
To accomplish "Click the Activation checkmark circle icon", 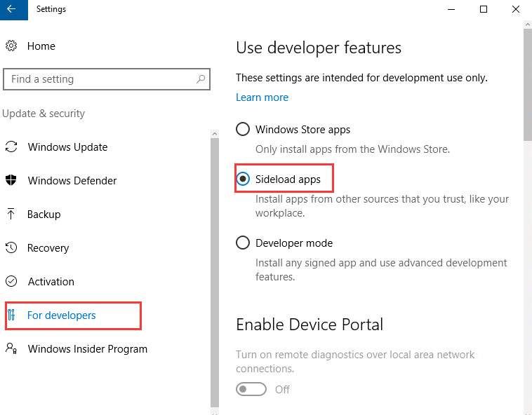I will pos(11,282).
